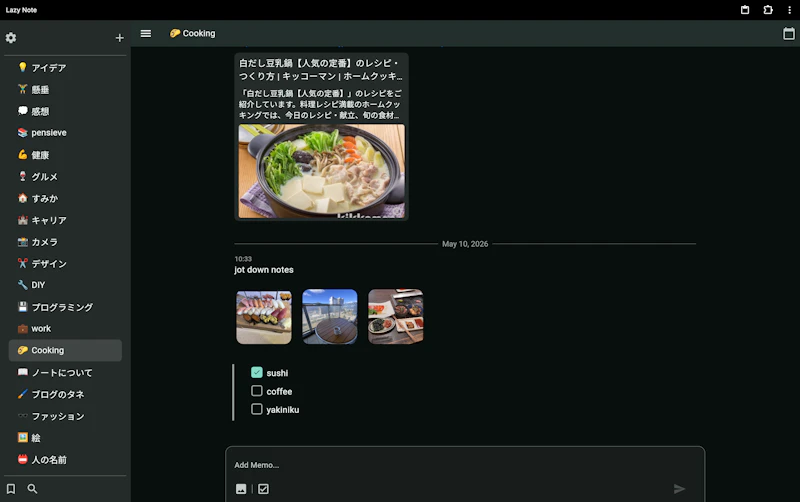Open the extensions puzzle icon
This screenshot has width=800, height=502.
pyautogui.click(x=768, y=10)
